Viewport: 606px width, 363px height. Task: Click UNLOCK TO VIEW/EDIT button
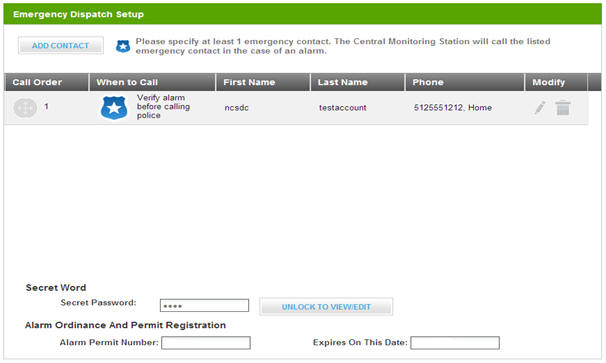tap(326, 307)
